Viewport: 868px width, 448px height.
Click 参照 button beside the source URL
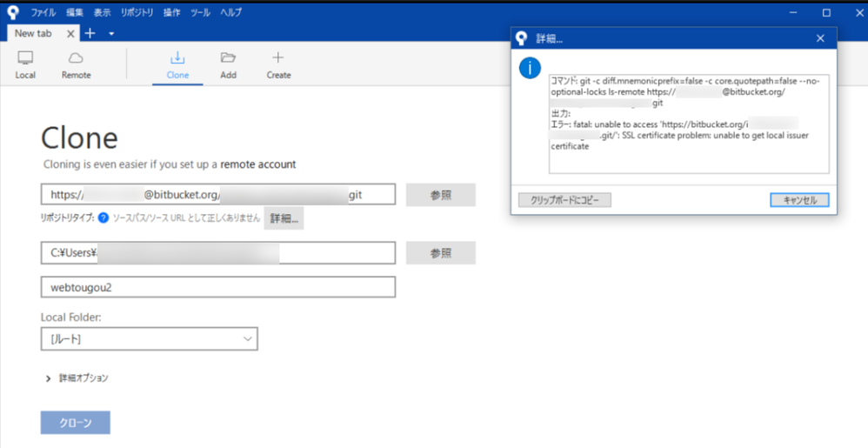(441, 195)
